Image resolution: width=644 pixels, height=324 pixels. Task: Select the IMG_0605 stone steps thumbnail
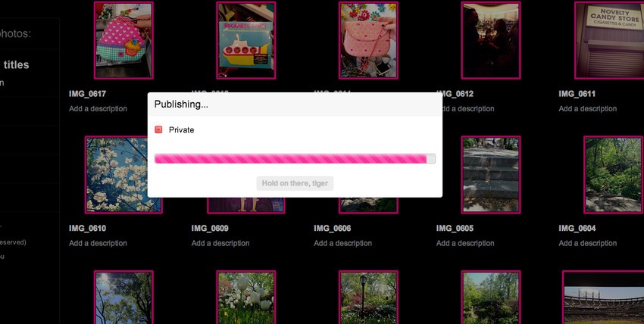point(491,175)
